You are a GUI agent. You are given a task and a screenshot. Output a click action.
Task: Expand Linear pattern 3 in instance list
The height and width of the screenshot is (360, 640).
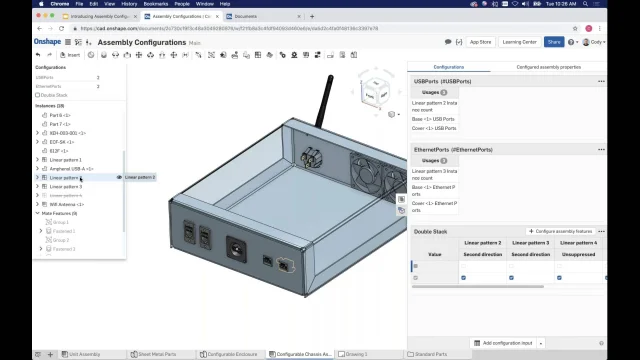tap(38, 187)
